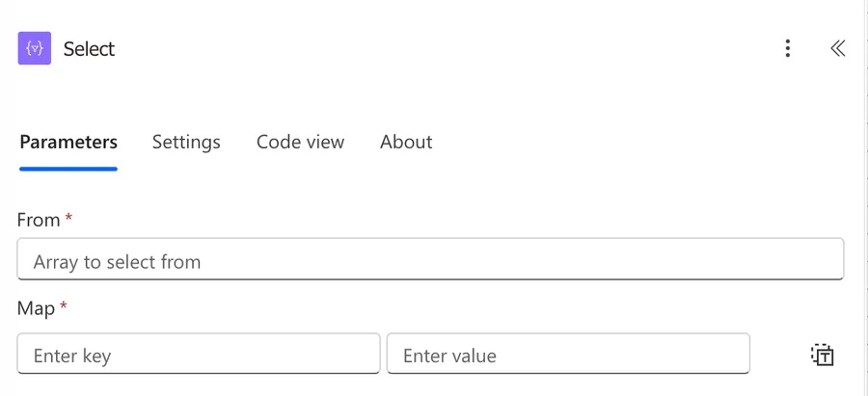Go to the About tab
The image size is (868, 396).
coord(406,143)
